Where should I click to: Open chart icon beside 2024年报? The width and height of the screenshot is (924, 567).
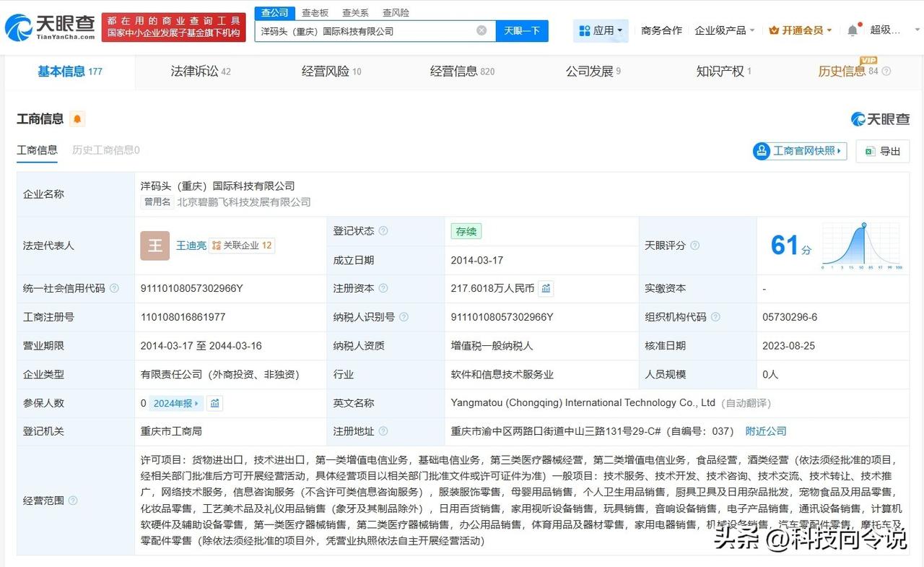(x=214, y=403)
